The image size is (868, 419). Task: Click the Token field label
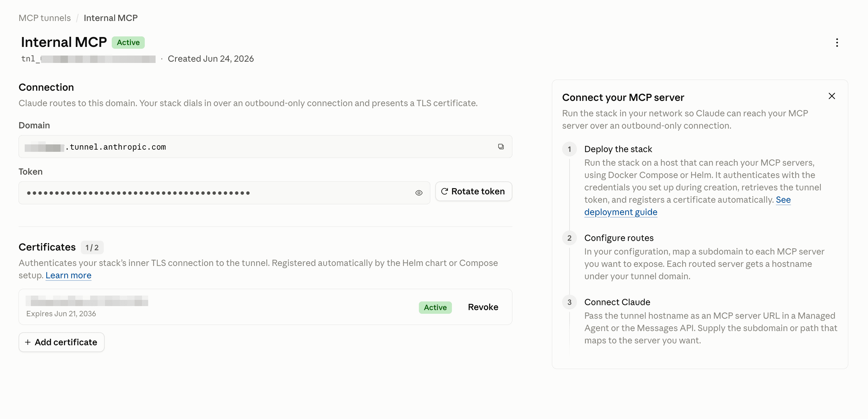pos(30,172)
